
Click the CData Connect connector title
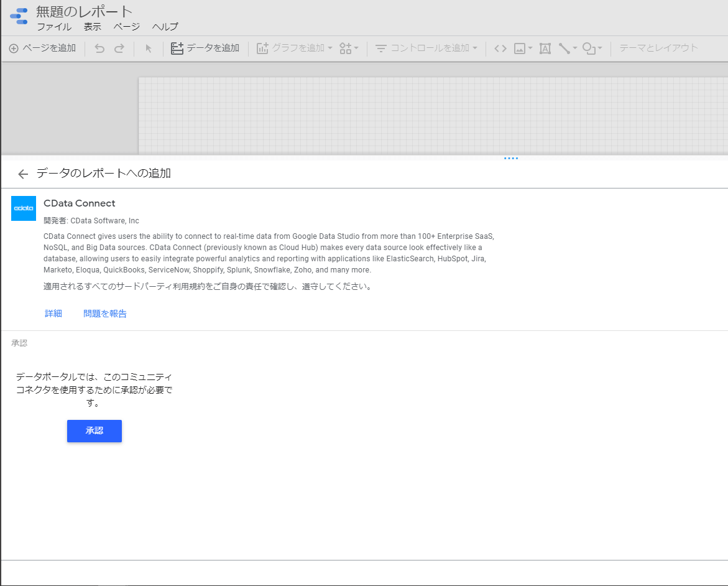(80, 203)
